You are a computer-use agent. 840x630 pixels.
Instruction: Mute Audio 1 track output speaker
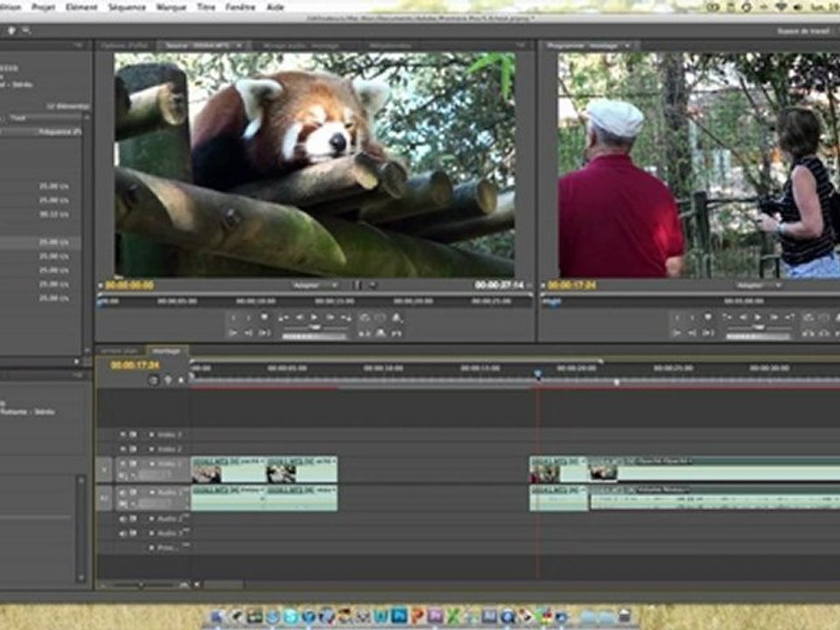[x=122, y=492]
